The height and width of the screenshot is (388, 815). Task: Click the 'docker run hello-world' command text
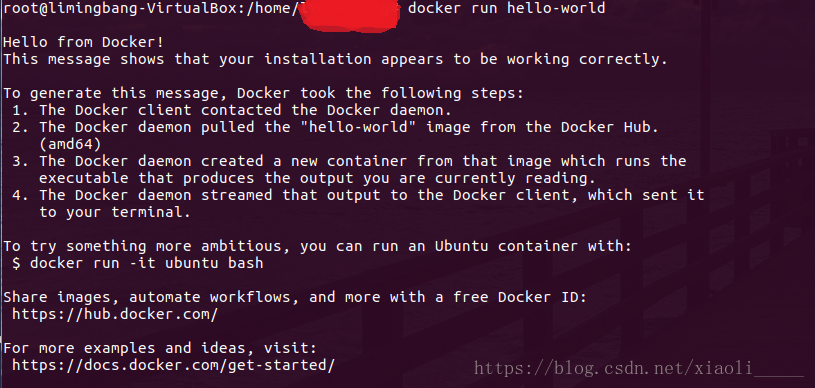506,8
